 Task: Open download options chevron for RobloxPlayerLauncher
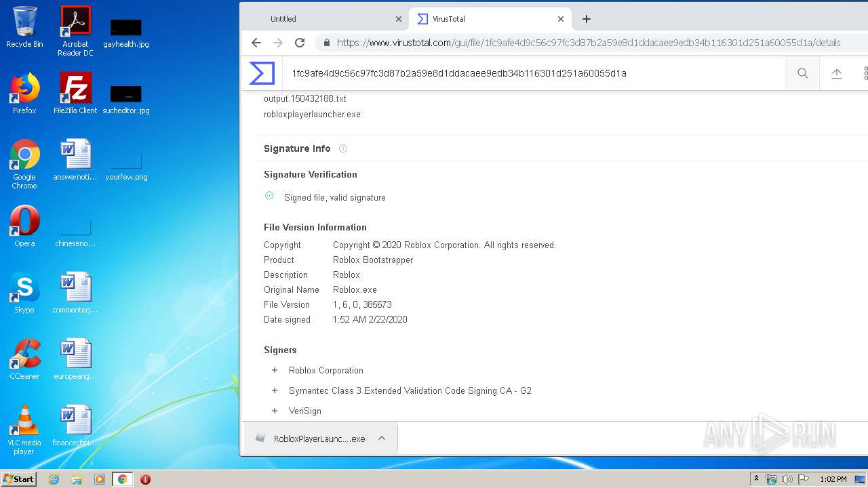coord(382,439)
